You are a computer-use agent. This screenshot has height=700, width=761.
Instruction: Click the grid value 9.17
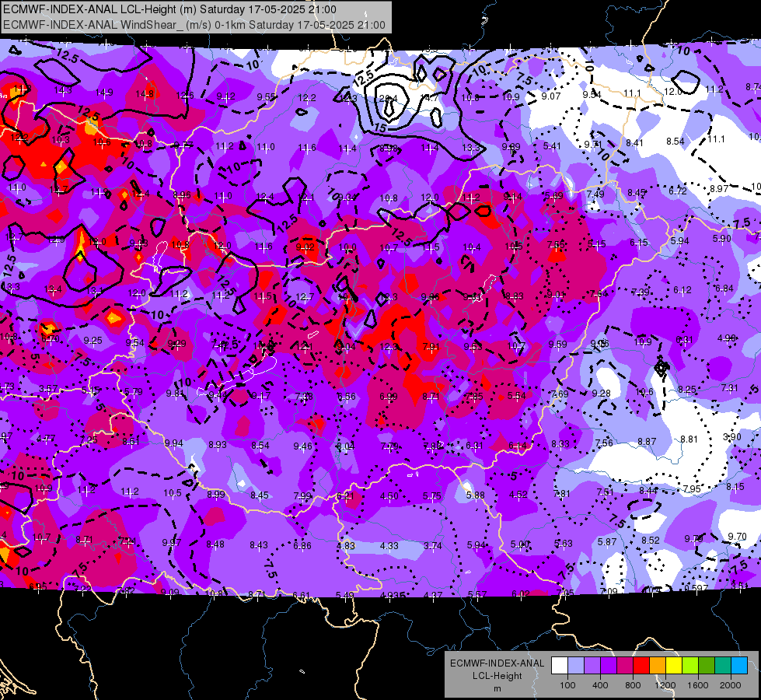tap(260, 396)
